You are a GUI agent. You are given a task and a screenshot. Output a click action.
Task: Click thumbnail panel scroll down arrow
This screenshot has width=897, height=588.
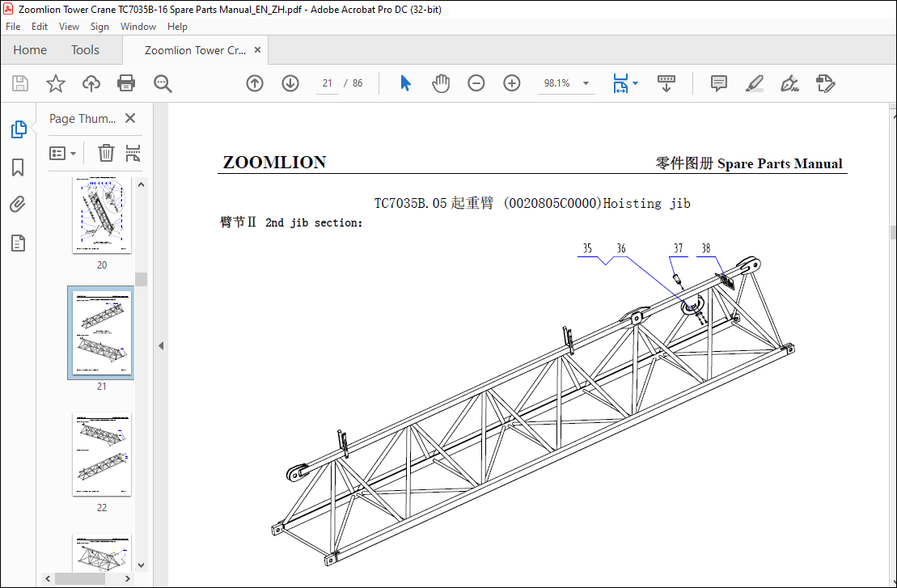click(142, 565)
